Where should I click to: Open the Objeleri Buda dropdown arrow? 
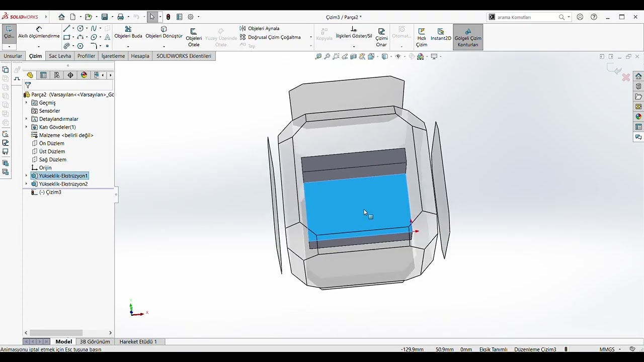tap(128, 46)
